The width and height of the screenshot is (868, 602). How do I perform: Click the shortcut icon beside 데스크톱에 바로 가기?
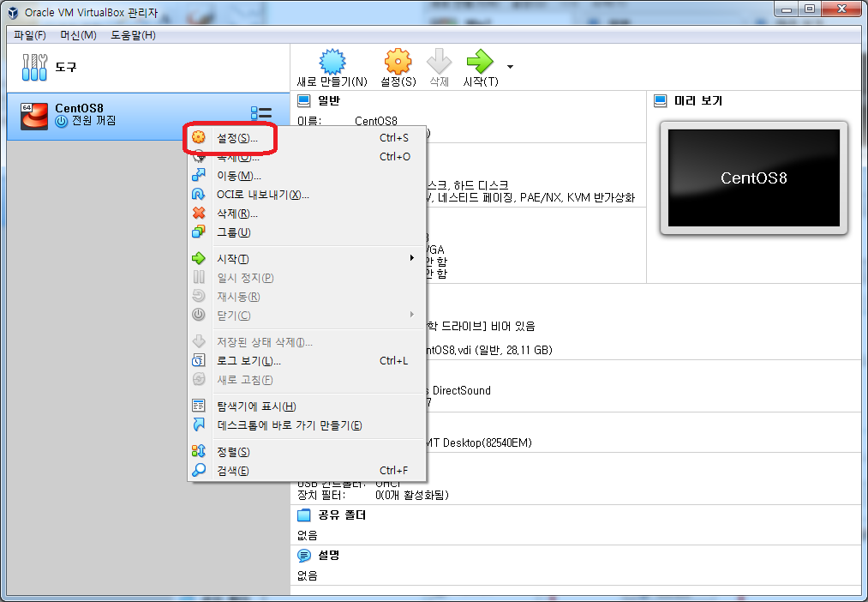[x=199, y=424]
